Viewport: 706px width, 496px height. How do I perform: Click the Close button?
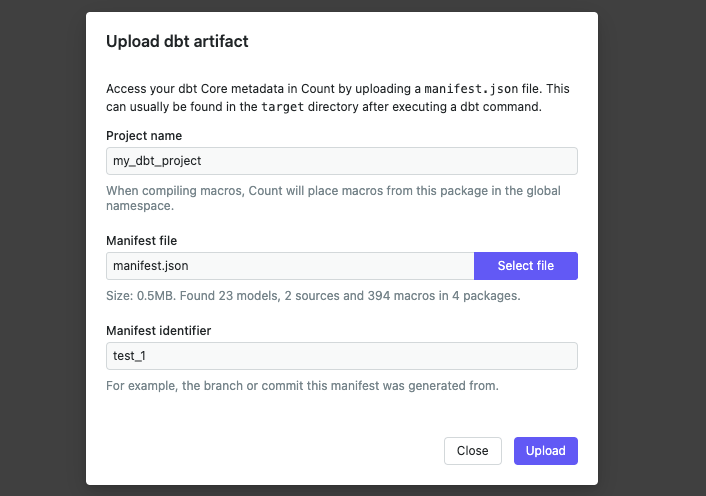[472, 451]
